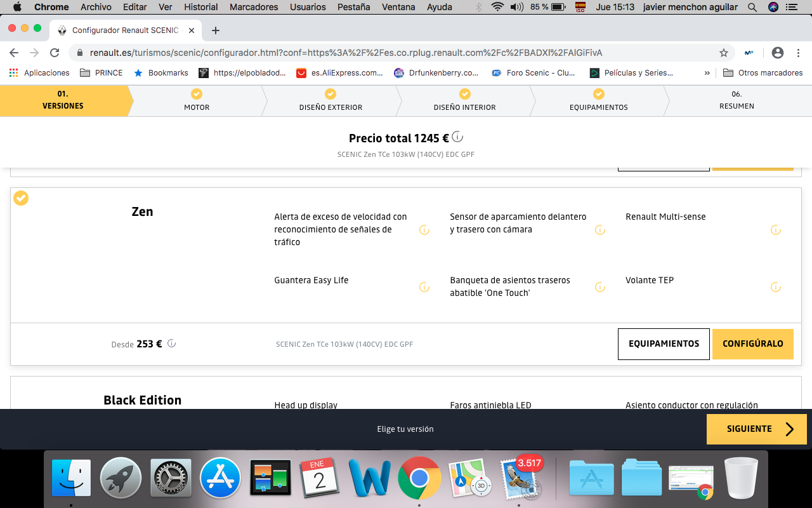Open PRINCE bookmark folder

click(101, 73)
